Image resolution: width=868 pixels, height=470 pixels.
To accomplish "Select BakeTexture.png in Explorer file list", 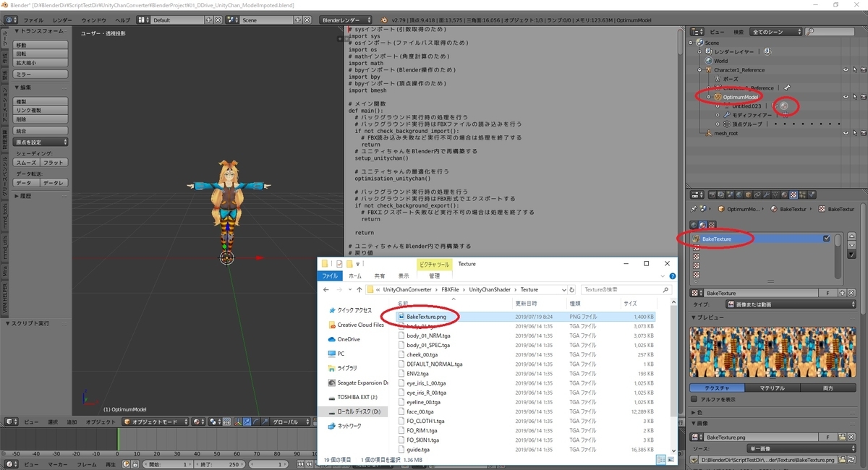I will coord(426,317).
